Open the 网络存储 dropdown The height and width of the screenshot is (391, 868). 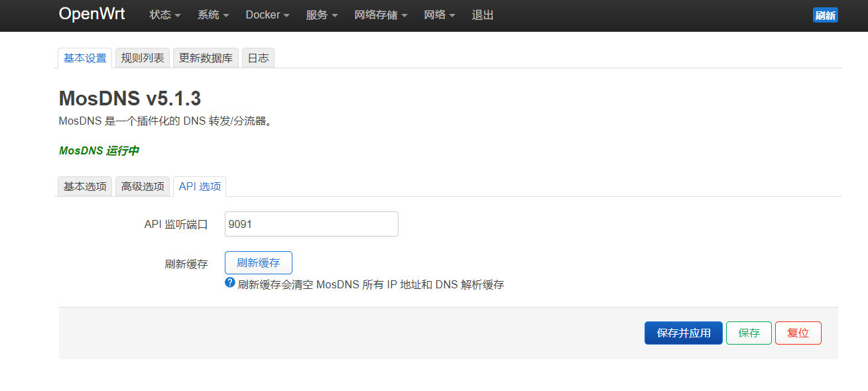pos(381,15)
